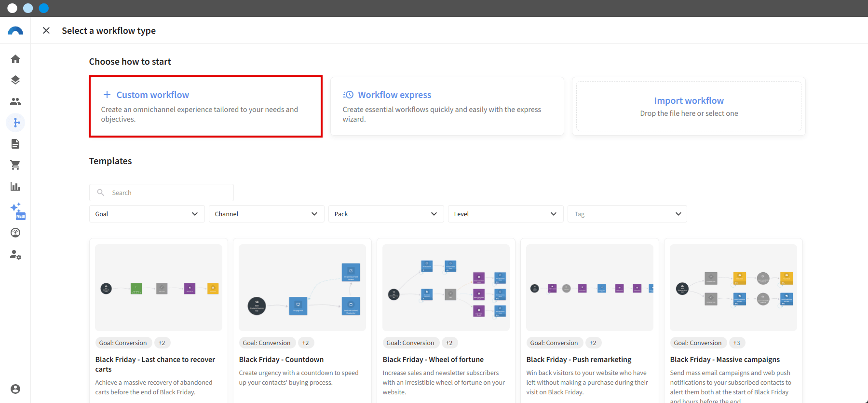This screenshot has height=403, width=868.
Task: Click Goal: Conversion tag on Push remarketing card
Action: click(x=554, y=343)
